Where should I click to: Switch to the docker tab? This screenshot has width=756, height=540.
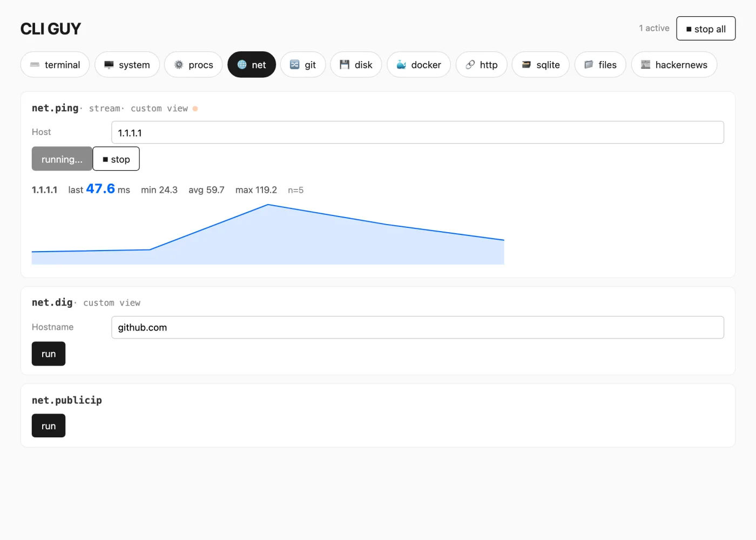pos(418,65)
